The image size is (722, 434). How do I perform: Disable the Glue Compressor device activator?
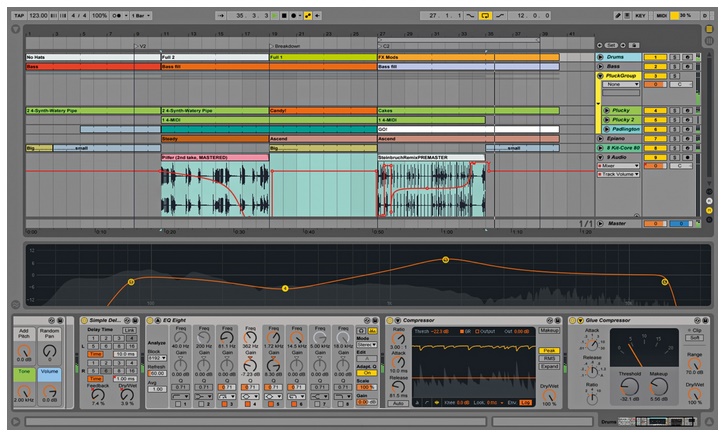click(572, 320)
